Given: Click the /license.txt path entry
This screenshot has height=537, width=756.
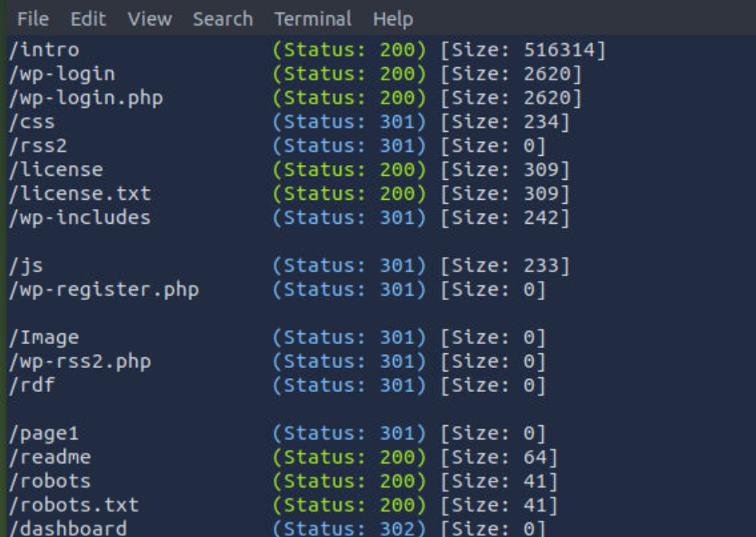Looking at the screenshot, I should pyautogui.click(x=80, y=194).
